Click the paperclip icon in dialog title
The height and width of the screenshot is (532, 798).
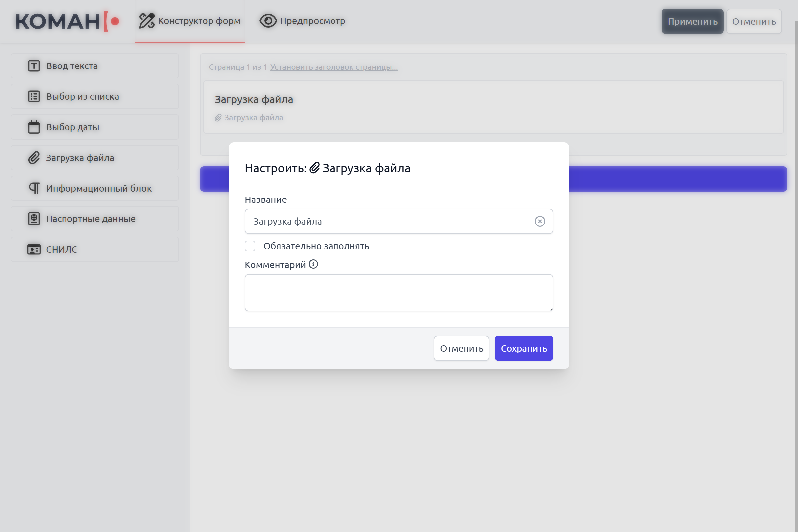(315, 168)
